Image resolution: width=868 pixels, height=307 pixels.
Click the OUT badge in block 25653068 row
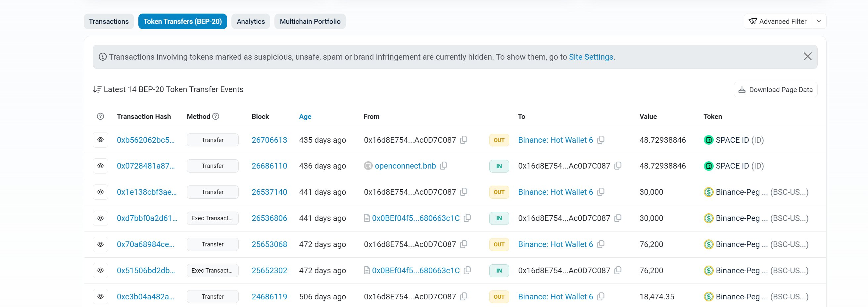(499, 244)
